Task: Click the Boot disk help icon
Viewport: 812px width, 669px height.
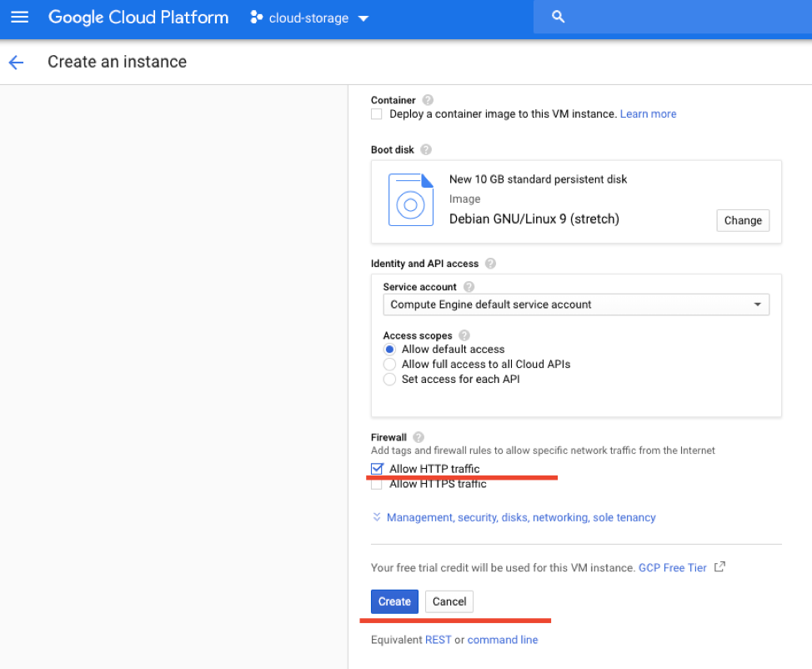Action: pyautogui.click(x=426, y=150)
